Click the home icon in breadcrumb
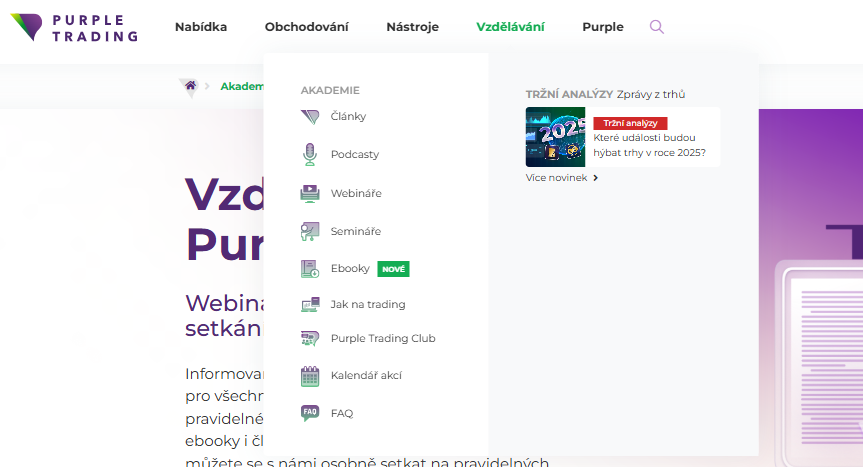The image size is (863, 467). (x=190, y=85)
